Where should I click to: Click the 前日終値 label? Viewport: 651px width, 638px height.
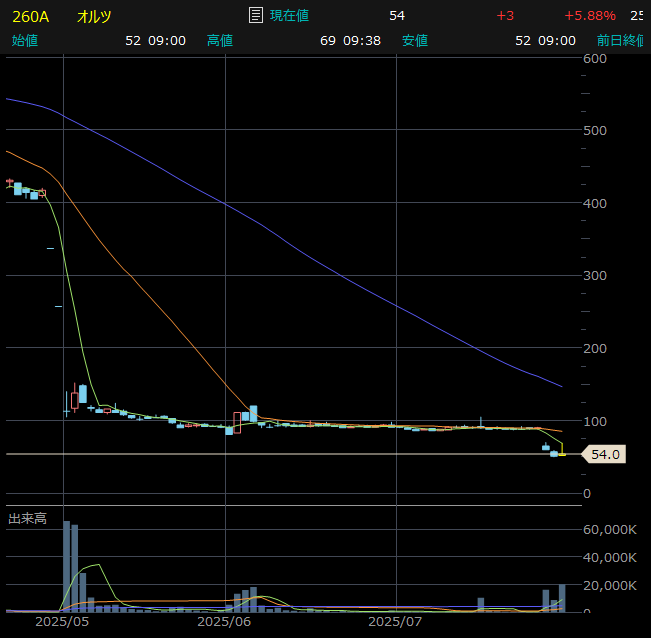[x=620, y=41]
